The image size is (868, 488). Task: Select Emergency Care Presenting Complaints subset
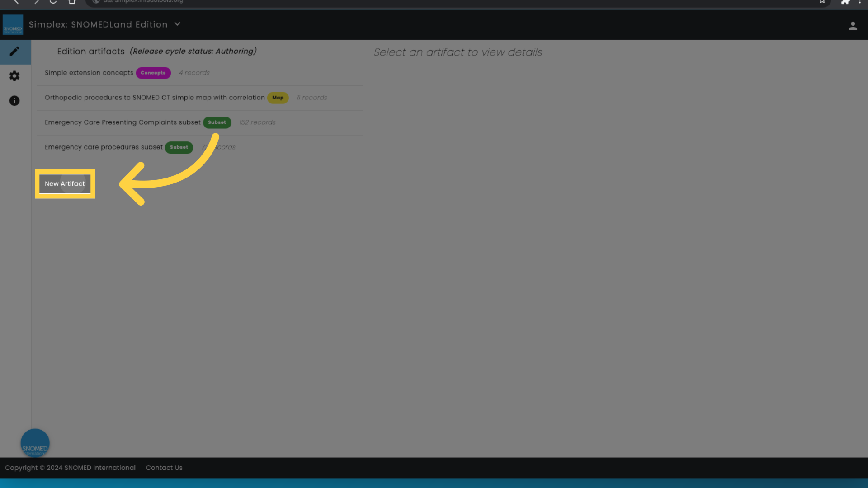200,122
